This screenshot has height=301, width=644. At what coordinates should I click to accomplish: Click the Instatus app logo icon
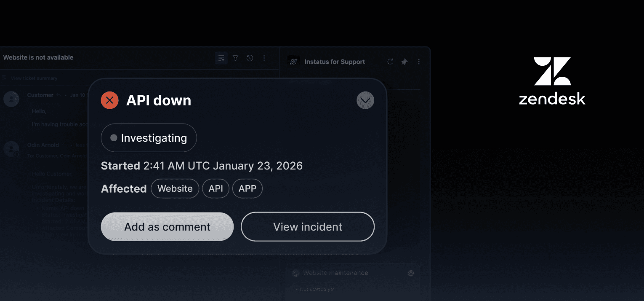click(293, 62)
